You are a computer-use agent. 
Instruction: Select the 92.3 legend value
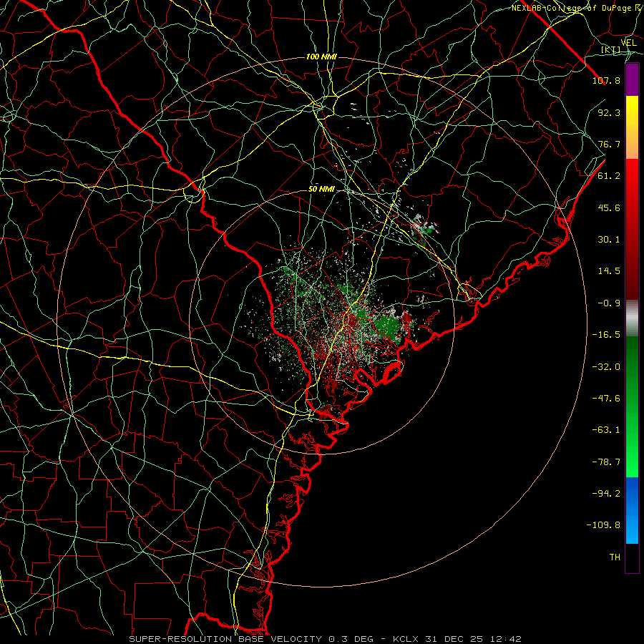click(609, 112)
